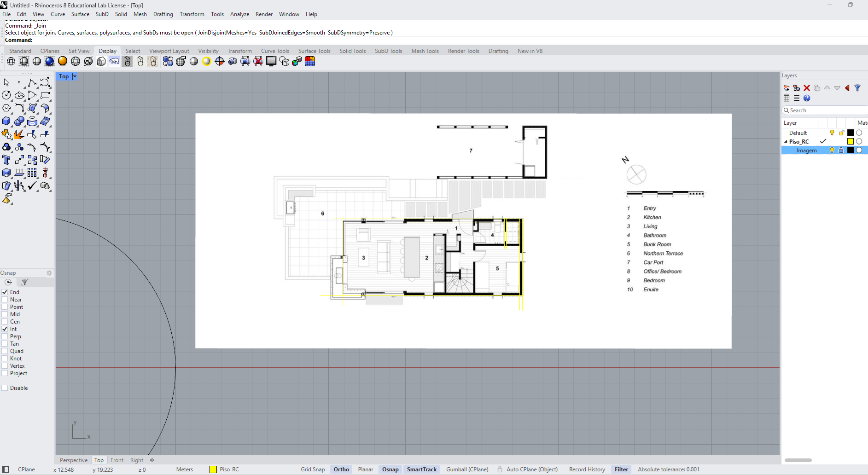The width and height of the screenshot is (868, 475).
Task: Select the Text object tool
Action: 6,160
